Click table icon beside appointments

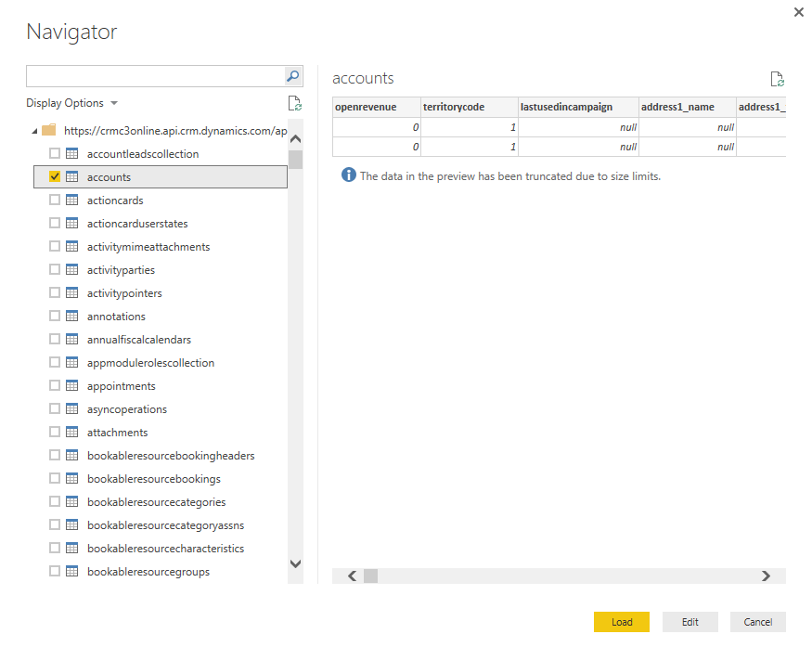pyautogui.click(x=72, y=386)
